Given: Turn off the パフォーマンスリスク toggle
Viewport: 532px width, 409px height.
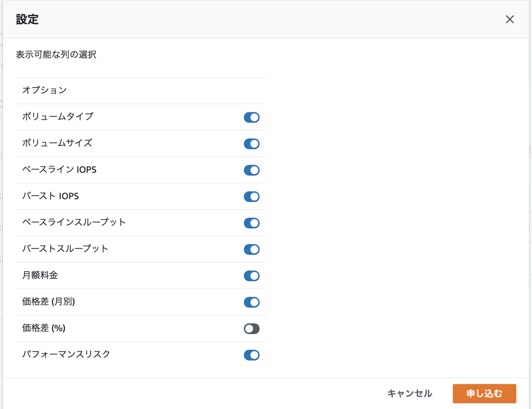Looking at the screenshot, I should [251, 355].
